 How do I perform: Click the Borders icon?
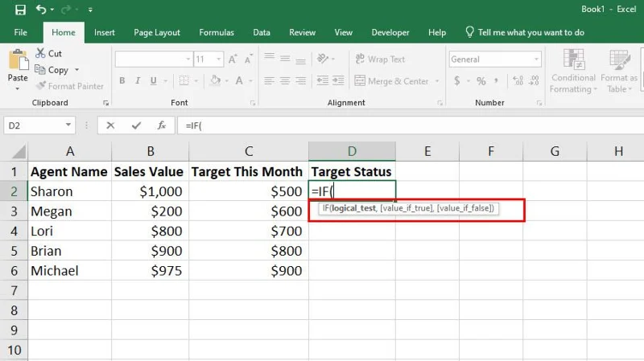click(184, 81)
